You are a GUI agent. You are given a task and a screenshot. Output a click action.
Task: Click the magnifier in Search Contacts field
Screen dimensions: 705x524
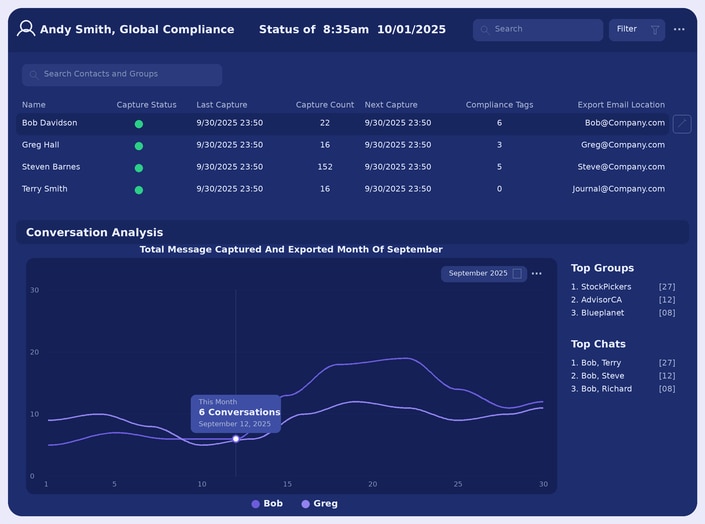33,75
